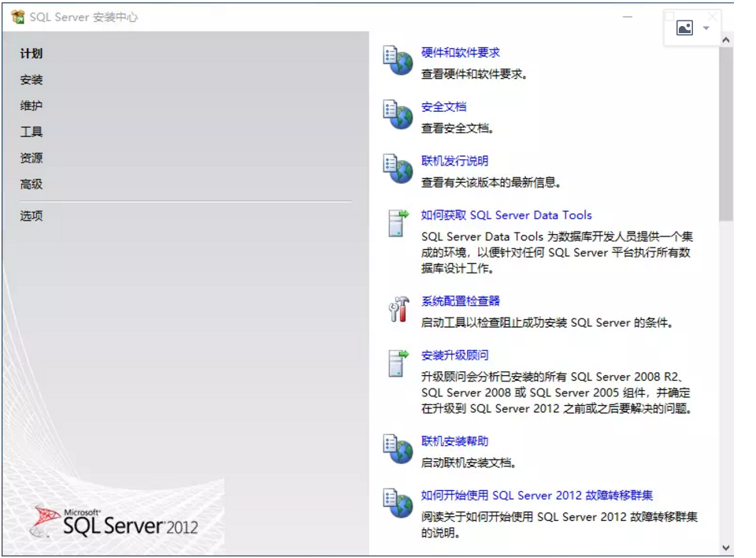The width and height of the screenshot is (756, 558).
Task: Open the dropdown arrow beside the picture icon
Action: click(706, 28)
